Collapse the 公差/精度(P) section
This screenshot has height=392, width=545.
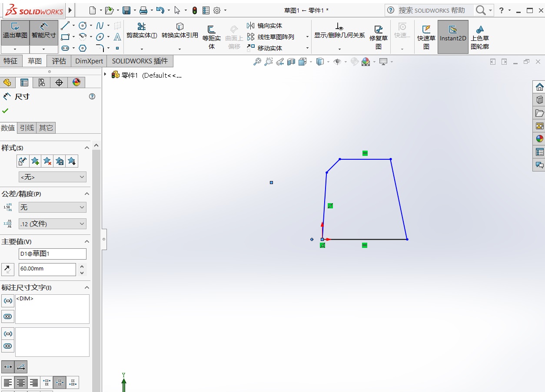pos(86,194)
